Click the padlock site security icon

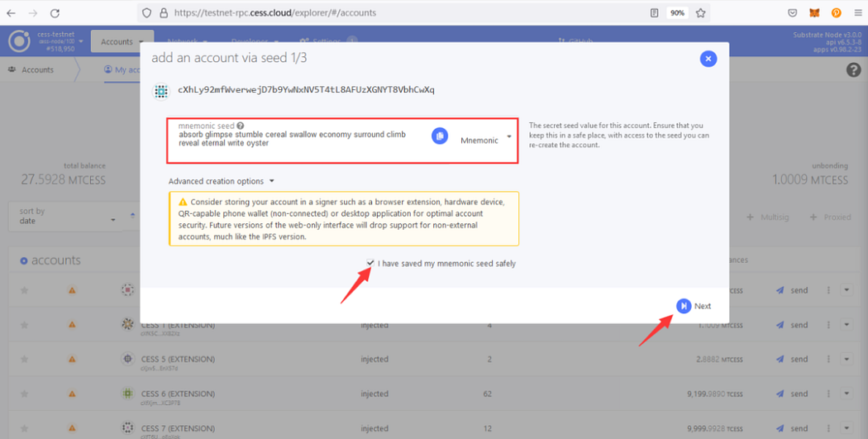point(163,12)
